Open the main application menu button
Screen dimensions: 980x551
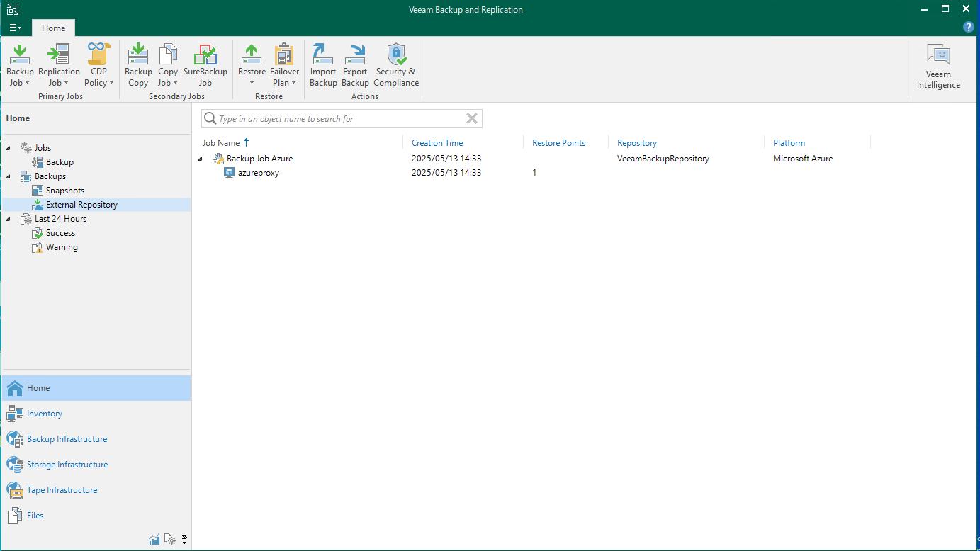(15, 28)
